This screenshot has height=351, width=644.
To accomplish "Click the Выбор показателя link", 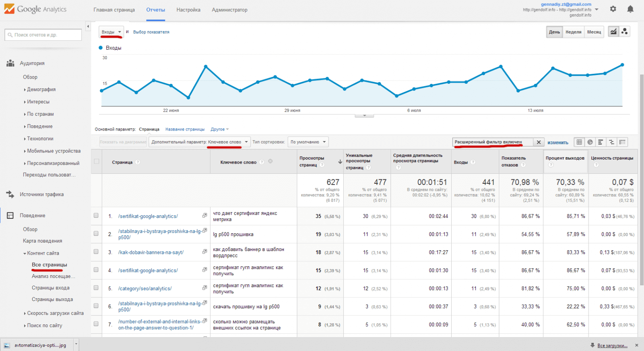I will click(x=151, y=32).
